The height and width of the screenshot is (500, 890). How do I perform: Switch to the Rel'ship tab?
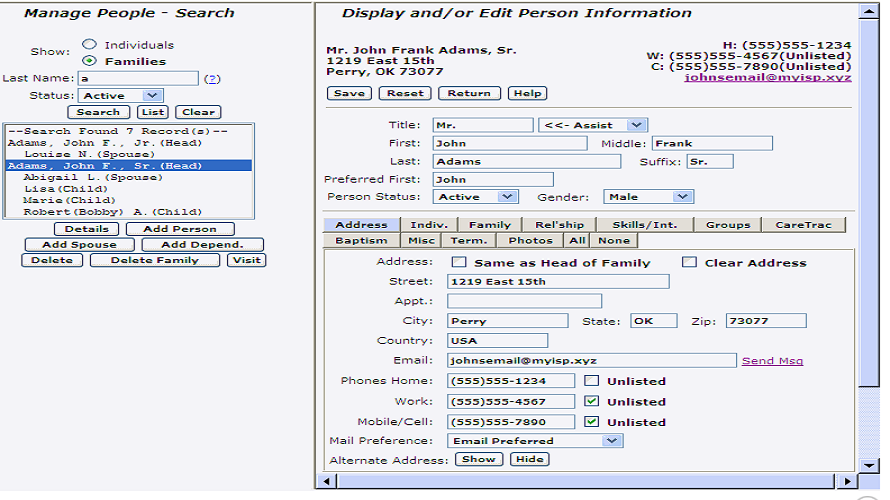(559, 225)
